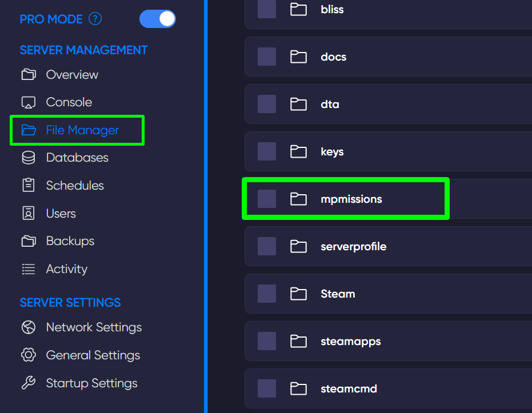Click the folder icon beside bliss
The width and height of the screenshot is (532, 413).
pos(298,10)
